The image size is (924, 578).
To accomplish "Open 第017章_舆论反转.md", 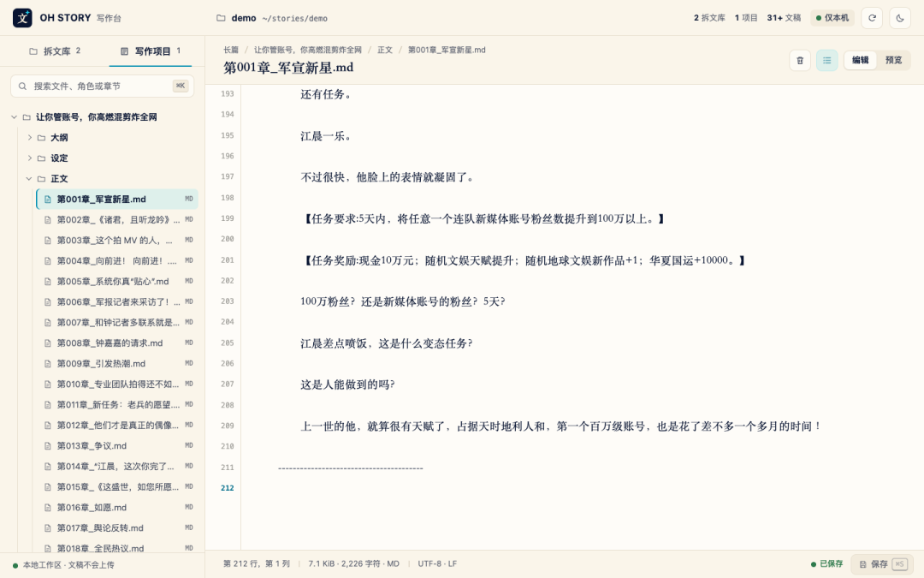I will pos(117,527).
